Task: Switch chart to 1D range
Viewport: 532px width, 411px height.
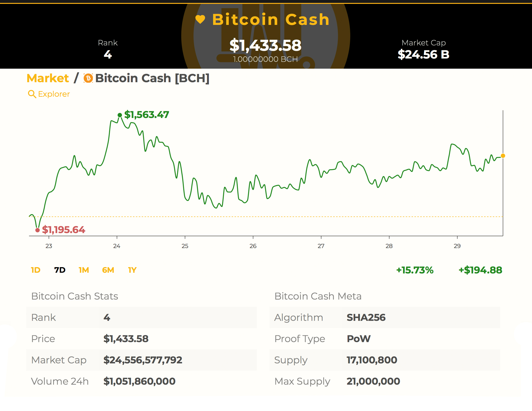Action: point(36,270)
